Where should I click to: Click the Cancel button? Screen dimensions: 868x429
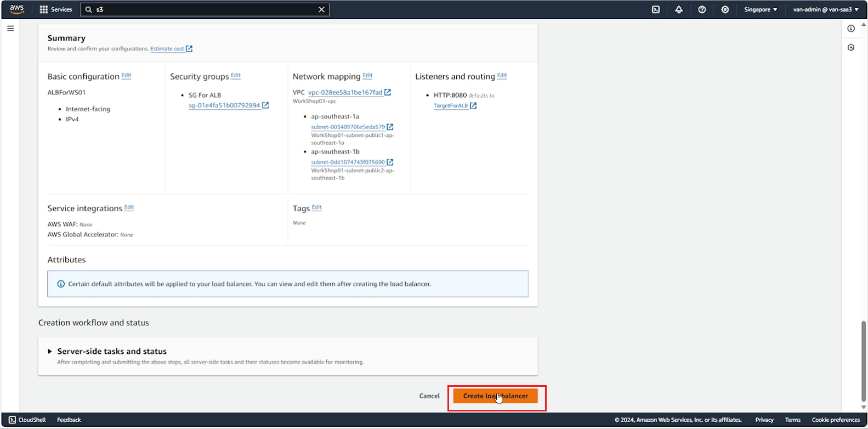click(429, 396)
